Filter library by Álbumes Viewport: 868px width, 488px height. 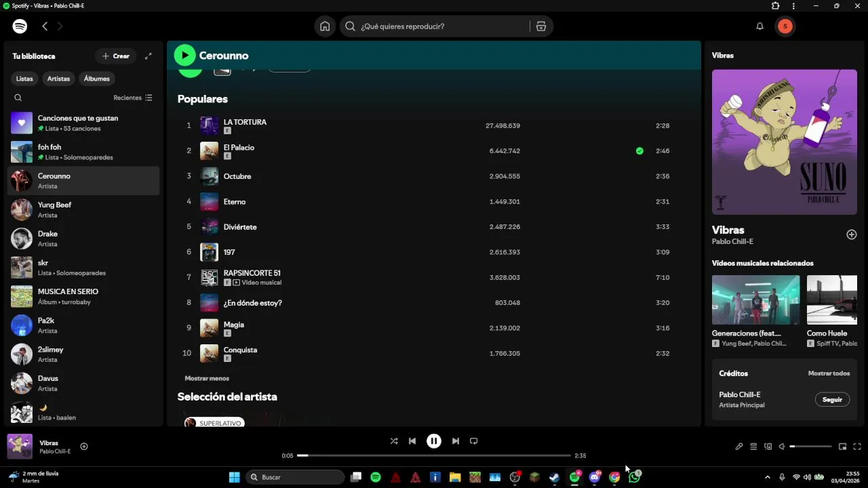coord(97,79)
